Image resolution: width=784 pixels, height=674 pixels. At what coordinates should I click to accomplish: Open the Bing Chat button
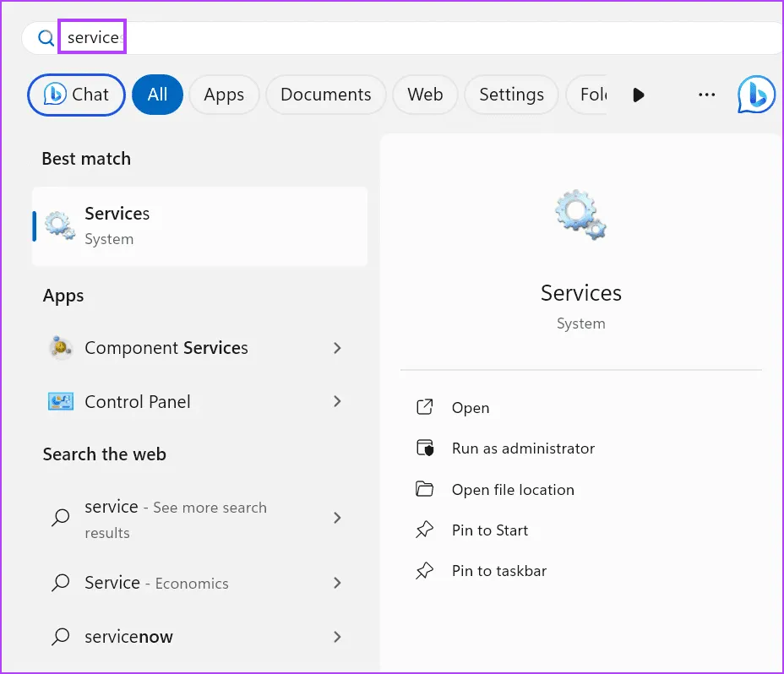[x=77, y=95]
